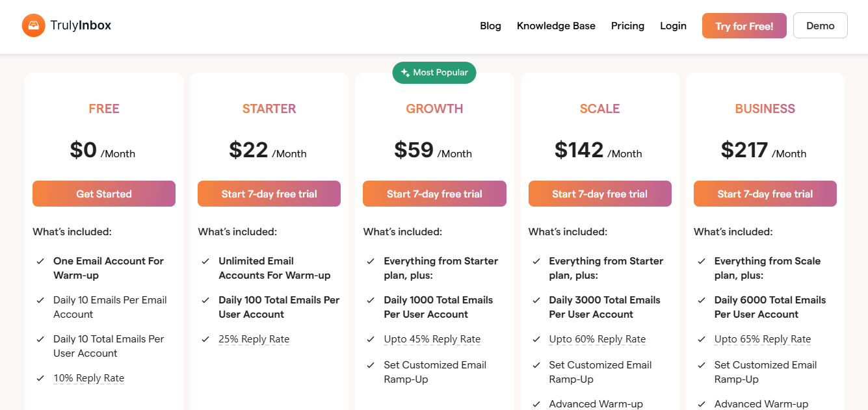Image resolution: width=868 pixels, height=410 pixels.
Task: Click the TrulyInbox logo icon
Action: (33, 25)
